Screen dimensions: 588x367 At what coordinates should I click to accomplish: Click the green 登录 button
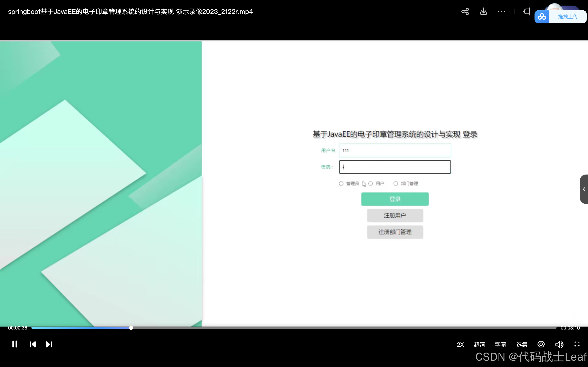pyautogui.click(x=395, y=199)
